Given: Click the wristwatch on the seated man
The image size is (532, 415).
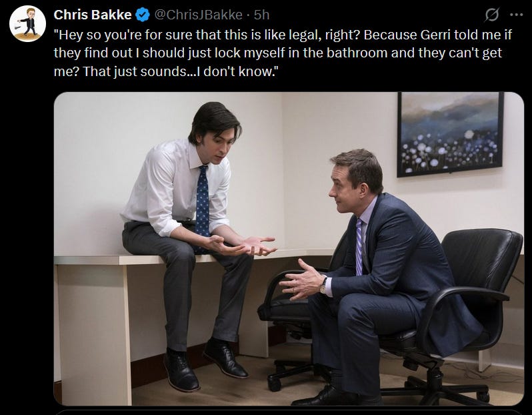Looking at the screenshot, I should point(323,286).
